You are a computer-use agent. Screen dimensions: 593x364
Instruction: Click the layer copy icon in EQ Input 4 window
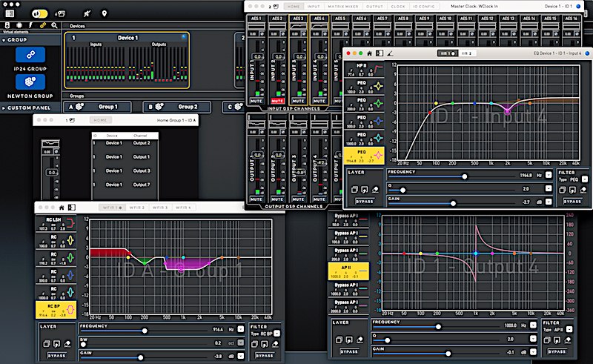(354, 190)
